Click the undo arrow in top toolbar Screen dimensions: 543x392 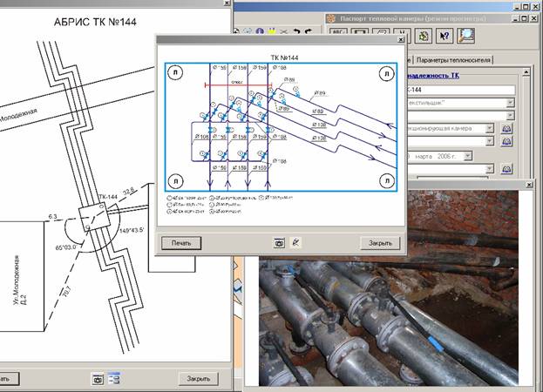point(296,31)
